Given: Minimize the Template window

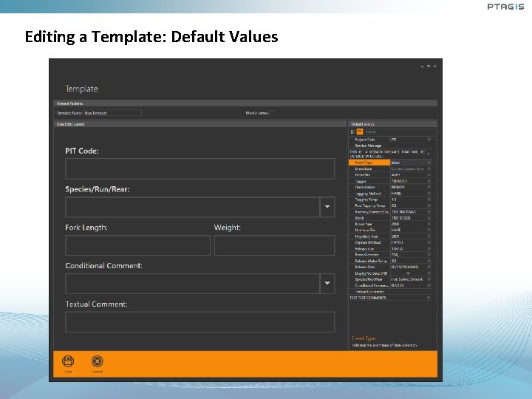Looking at the screenshot, I should [x=422, y=66].
